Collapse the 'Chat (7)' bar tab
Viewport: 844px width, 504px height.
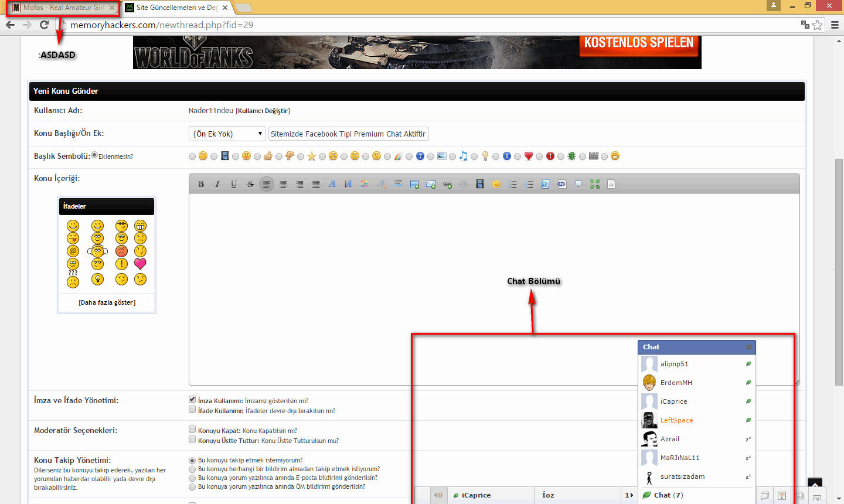click(x=697, y=495)
